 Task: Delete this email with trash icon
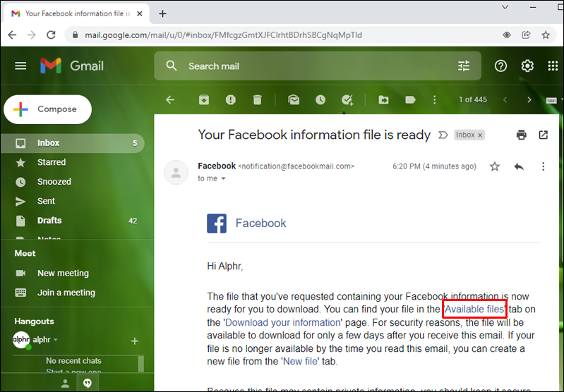[x=257, y=99]
